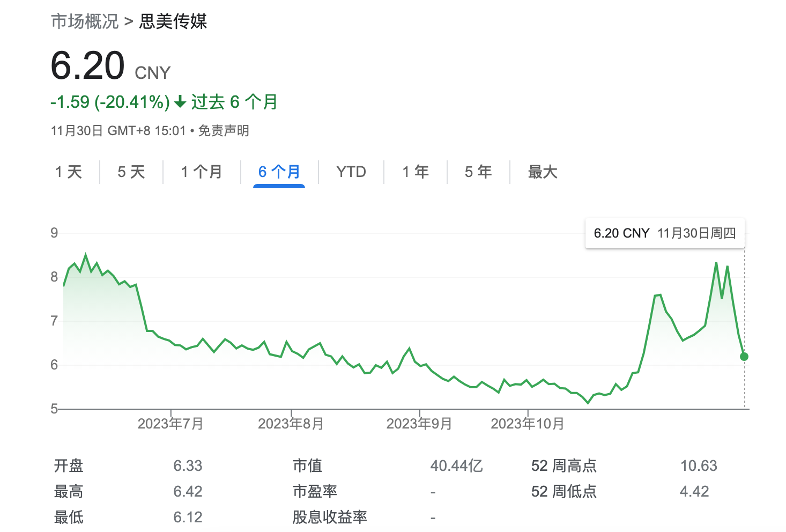The width and height of the screenshot is (786, 532).
Task: Reselect the active 6 个月 tab
Action: click(x=279, y=172)
